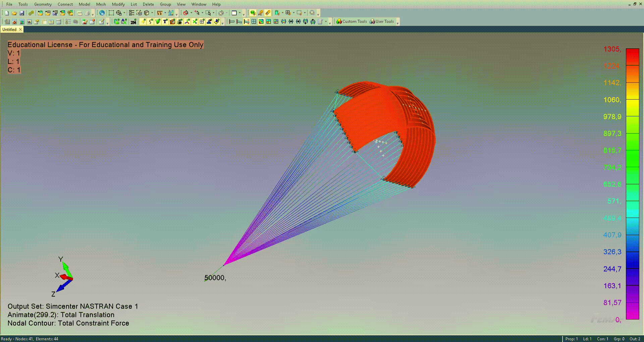This screenshot has width=644, height=342.
Task: Click the User Tools button
Action: 382,21
